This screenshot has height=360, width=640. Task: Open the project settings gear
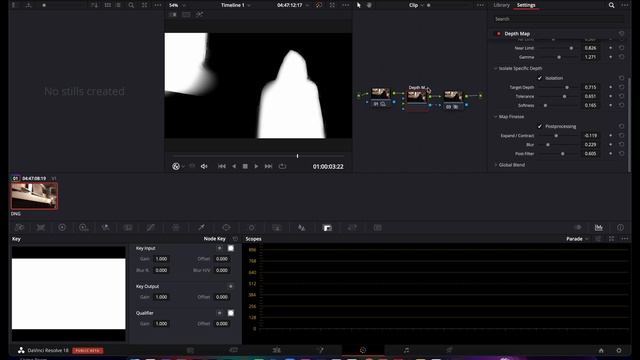click(619, 350)
